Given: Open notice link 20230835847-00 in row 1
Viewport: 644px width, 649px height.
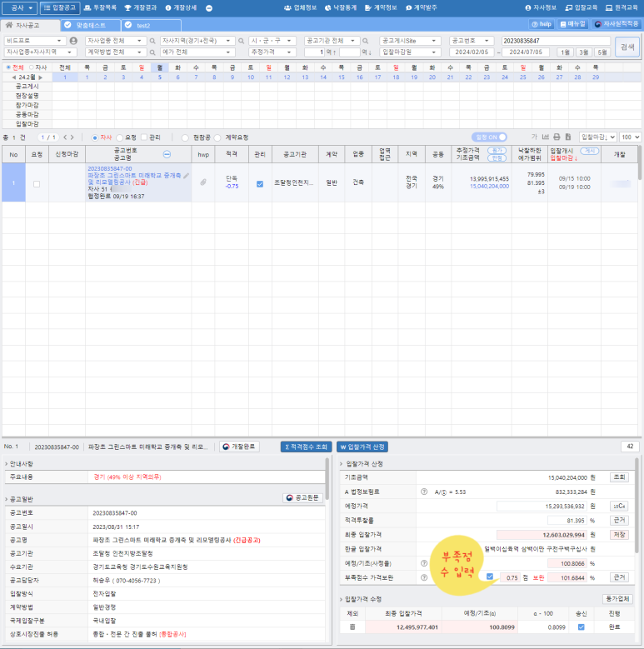Looking at the screenshot, I should 110,169.
